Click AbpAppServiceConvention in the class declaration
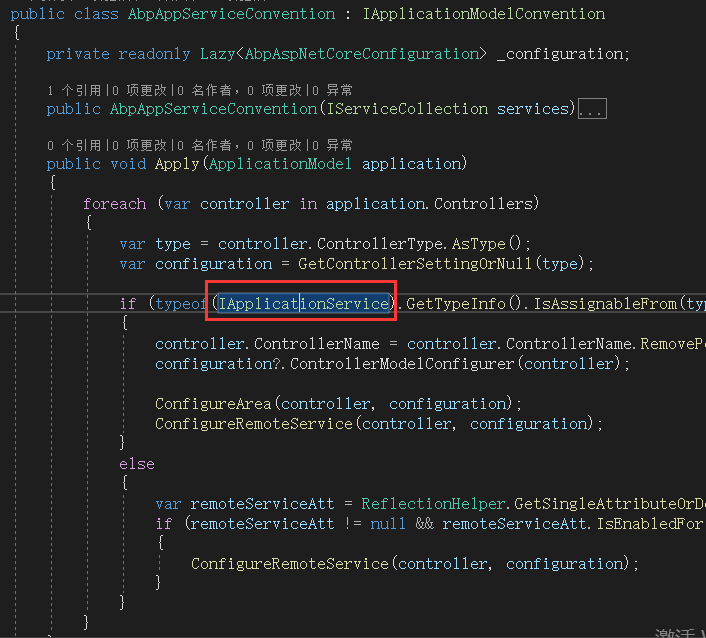 [231, 14]
